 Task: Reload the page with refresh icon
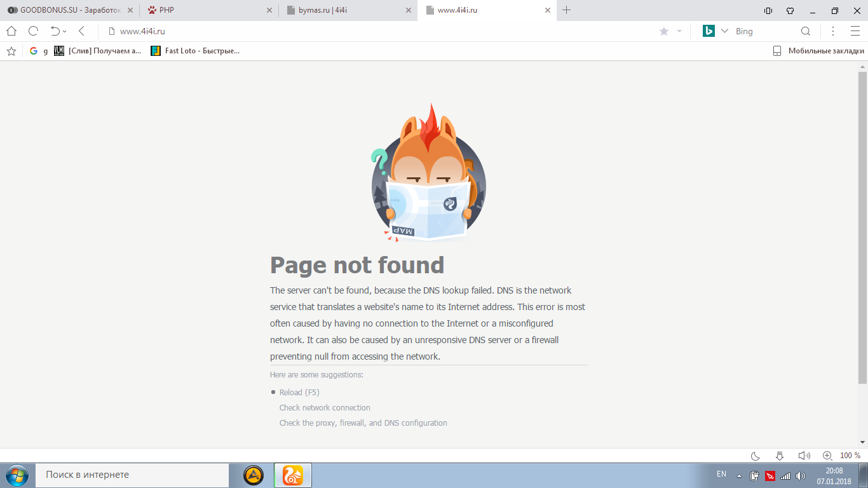[33, 31]
